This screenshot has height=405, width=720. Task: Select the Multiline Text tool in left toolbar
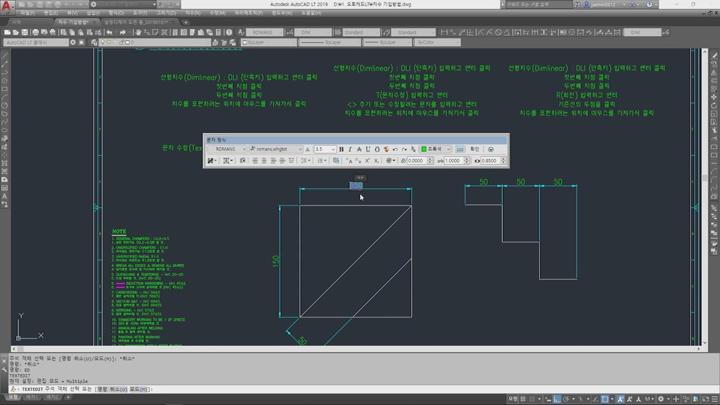5,196
